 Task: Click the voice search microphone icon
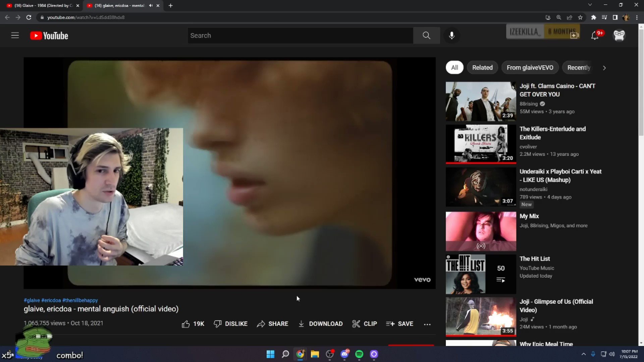point(452,36)
